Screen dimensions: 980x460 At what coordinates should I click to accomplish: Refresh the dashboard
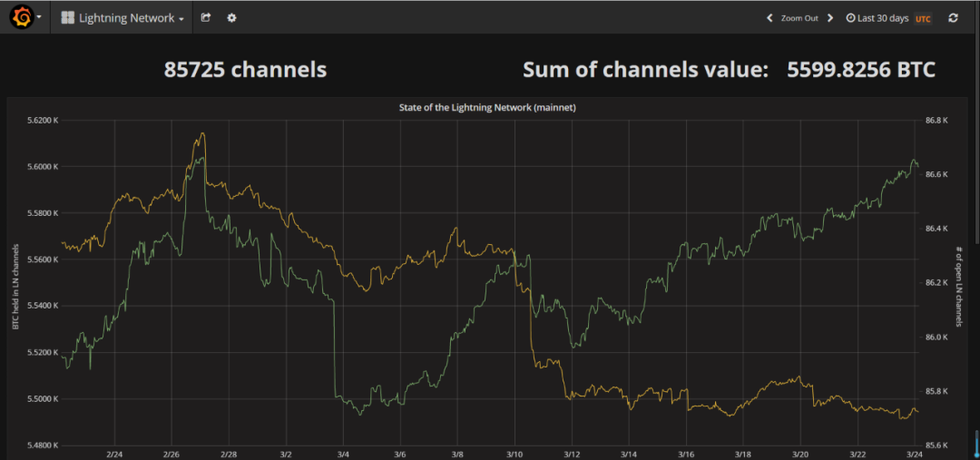tap(953, 18)
